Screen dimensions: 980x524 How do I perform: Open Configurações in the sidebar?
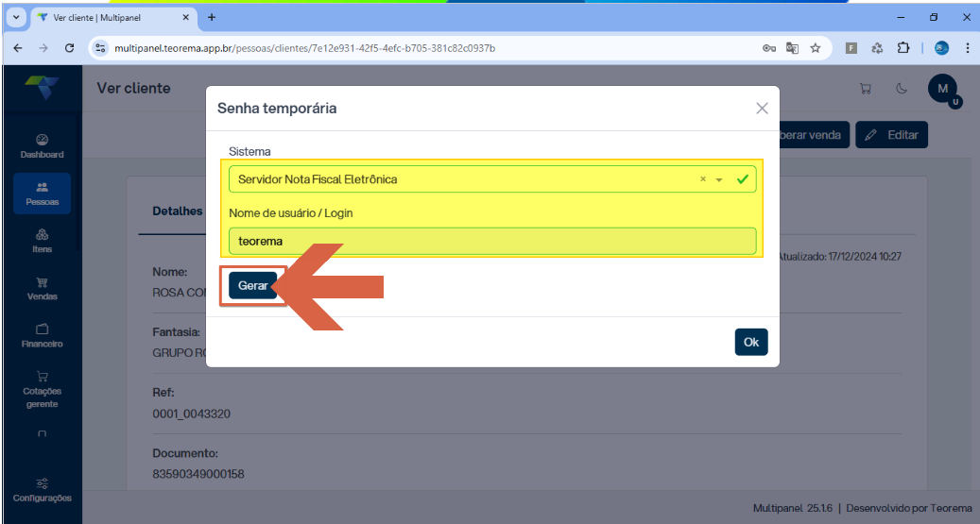pyautogui.click(x=42, y=490)
